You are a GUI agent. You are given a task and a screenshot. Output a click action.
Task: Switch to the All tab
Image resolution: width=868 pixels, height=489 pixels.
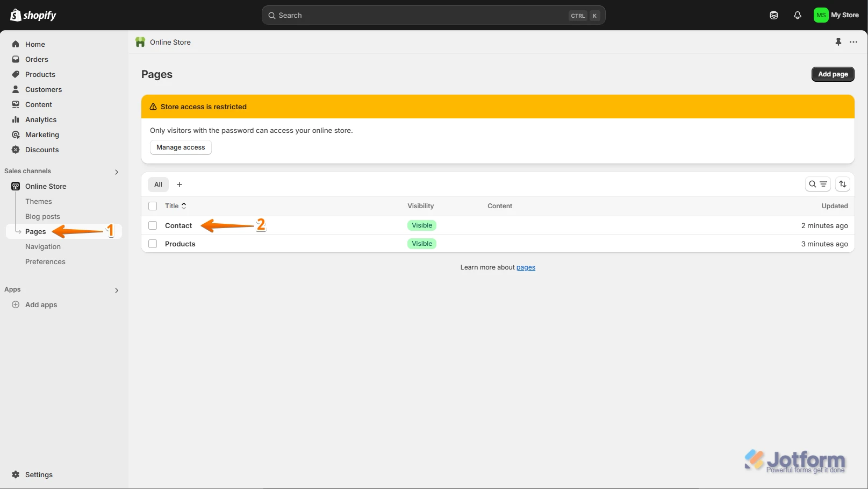click(x=157, y=184)
